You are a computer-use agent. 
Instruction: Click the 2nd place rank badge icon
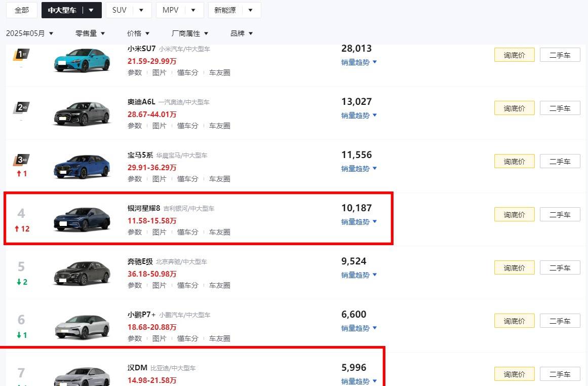[x=21, y=107]
